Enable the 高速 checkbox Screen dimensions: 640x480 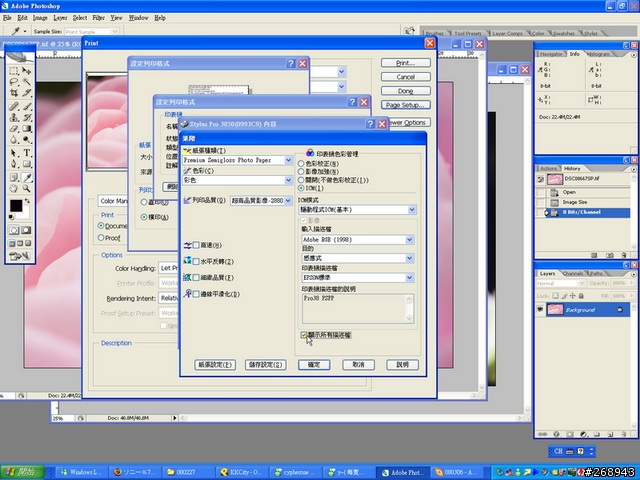pos(196,245)
